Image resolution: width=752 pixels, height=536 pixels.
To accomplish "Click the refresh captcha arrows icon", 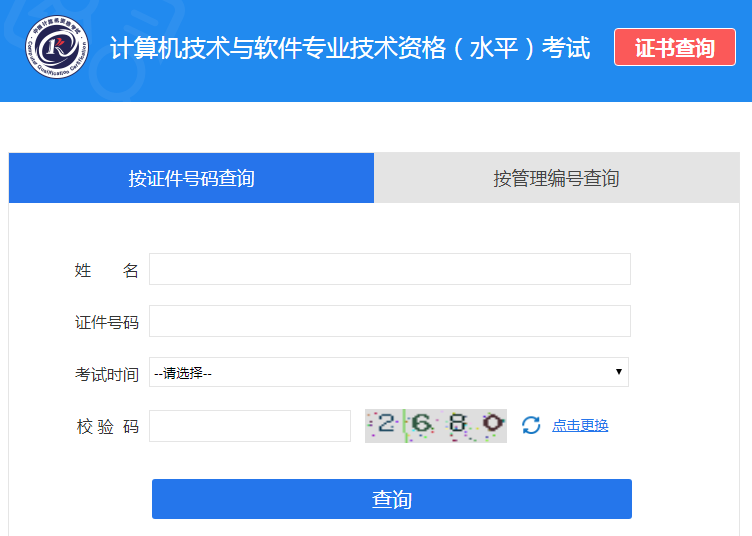I will click(x=531, y=425).
